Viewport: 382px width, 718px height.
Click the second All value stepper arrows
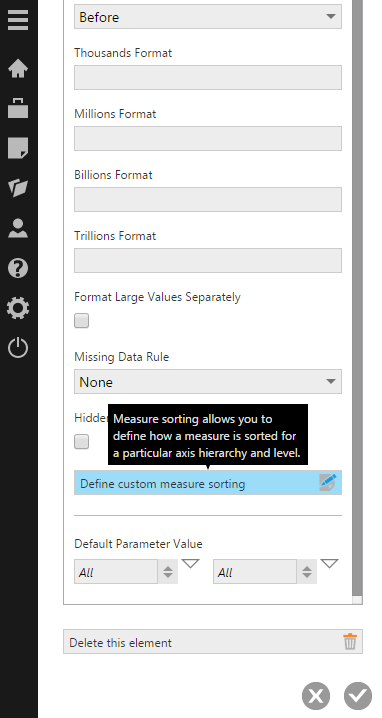(307, 571)
